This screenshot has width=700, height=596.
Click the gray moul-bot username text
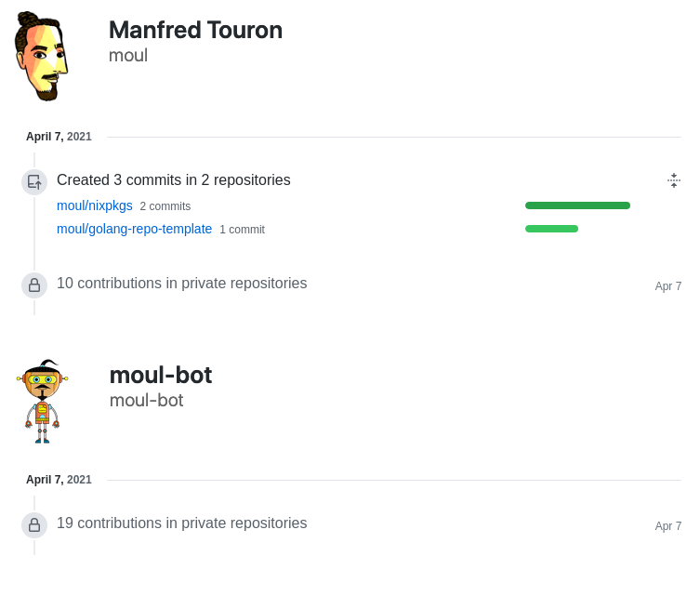146,400
